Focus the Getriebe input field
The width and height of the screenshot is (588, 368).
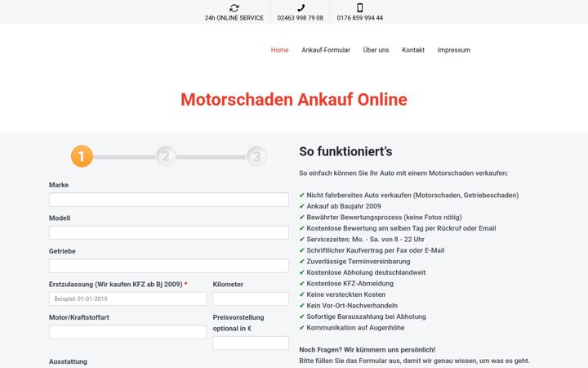[x=169, y=266]
